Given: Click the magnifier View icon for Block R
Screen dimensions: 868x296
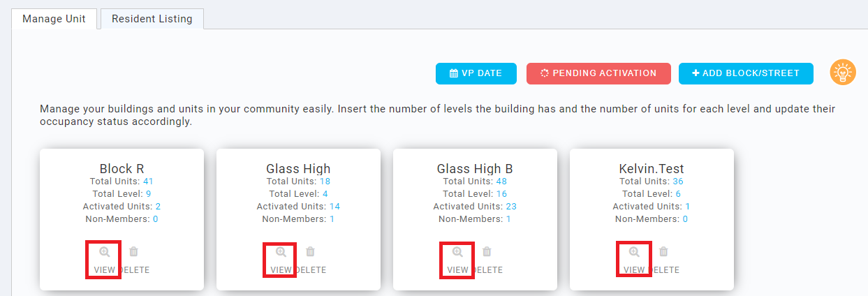Looking at the screenshot, I should coord(105,252).
